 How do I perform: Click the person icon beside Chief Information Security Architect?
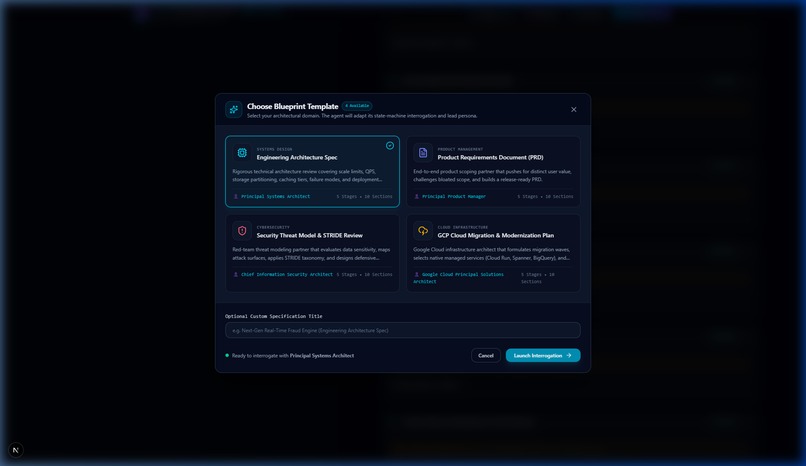click(x=236, y=274)
